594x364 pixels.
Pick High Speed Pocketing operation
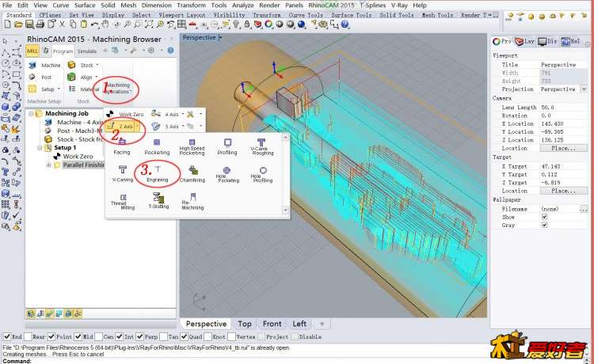coord(192,147)
